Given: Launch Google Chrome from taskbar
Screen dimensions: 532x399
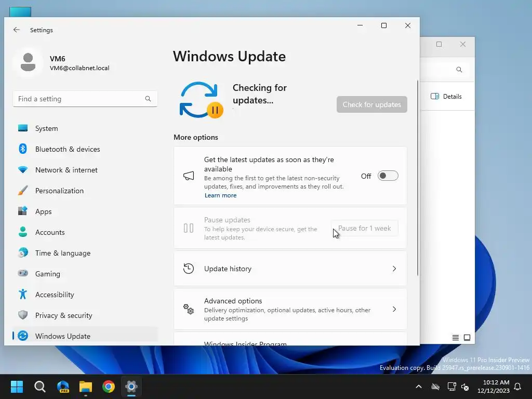Looking at the screenshot, I should click(109, 387).
